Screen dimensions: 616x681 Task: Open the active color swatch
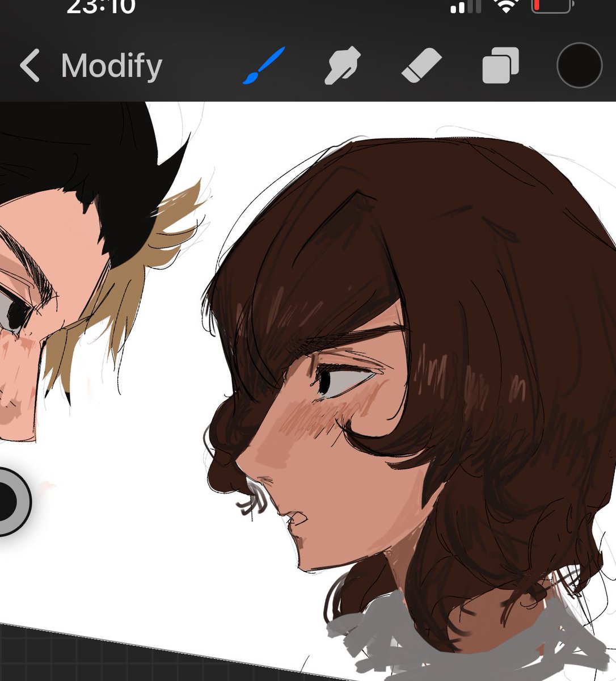click(579, 65)
